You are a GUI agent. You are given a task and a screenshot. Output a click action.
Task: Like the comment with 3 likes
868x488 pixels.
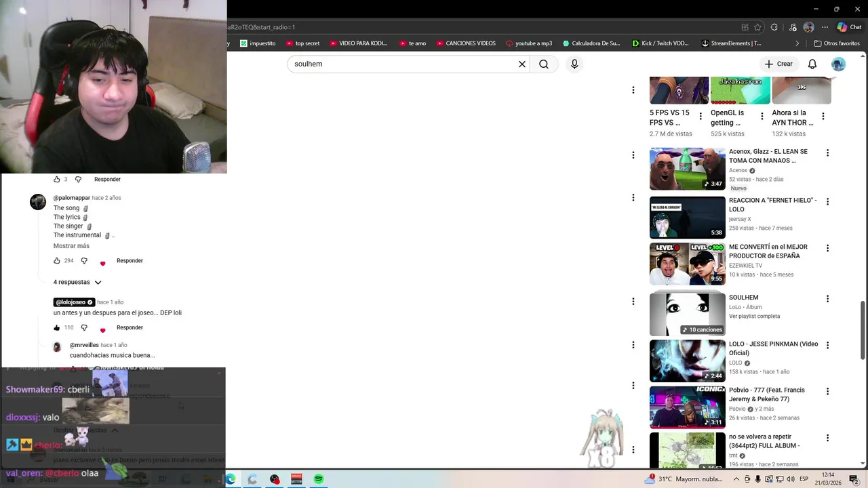(x=57, y=180)
